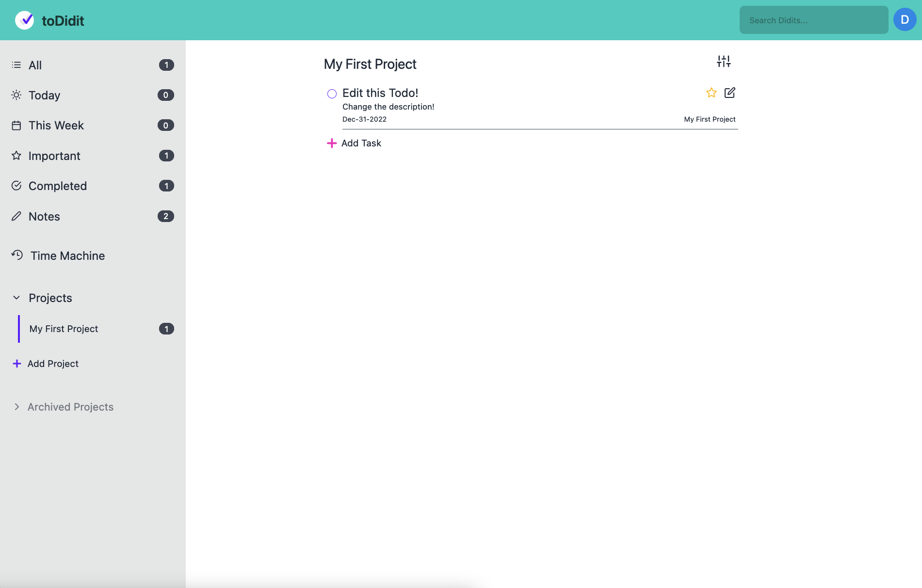Collapse the Projects section
Viewport: 922px width, 588px height.
(16, 298)
